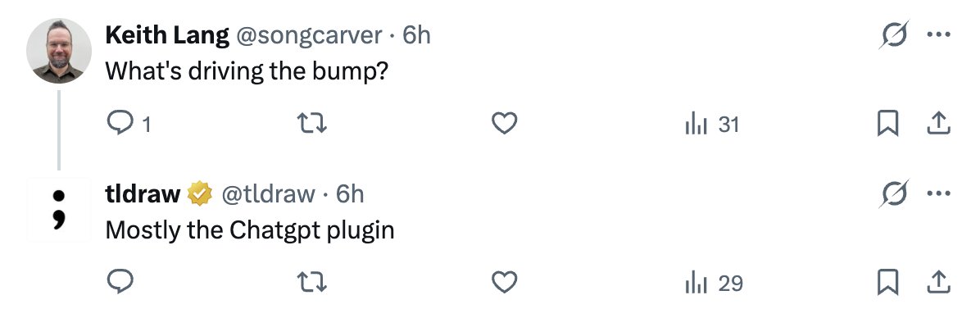Retweet Keith Lang's post

[311, 124]
